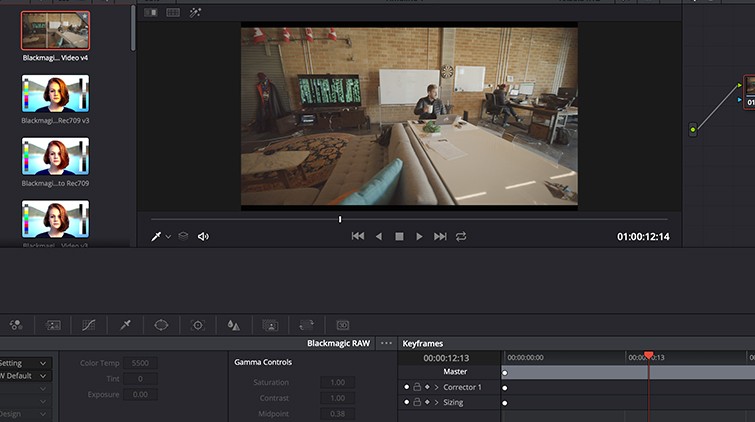Stop playback in the viewer
This screenshot has width=755, height=422.
pos(399,237)
